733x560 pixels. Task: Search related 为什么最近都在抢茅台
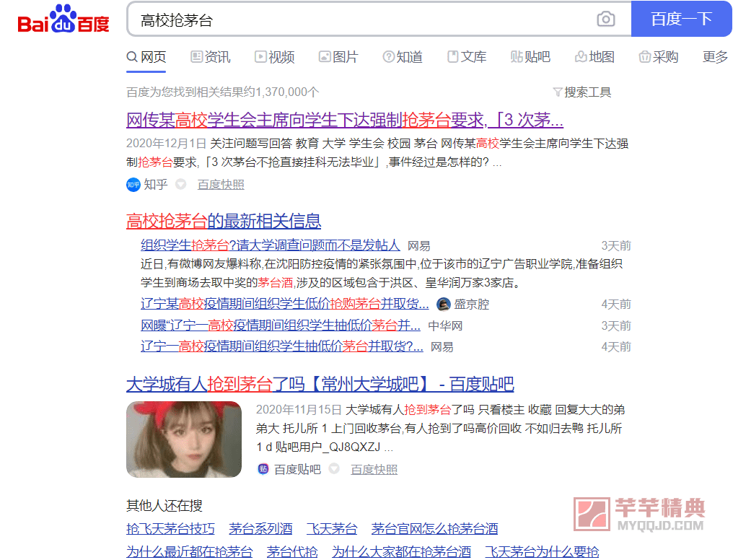tap(189, 551)
